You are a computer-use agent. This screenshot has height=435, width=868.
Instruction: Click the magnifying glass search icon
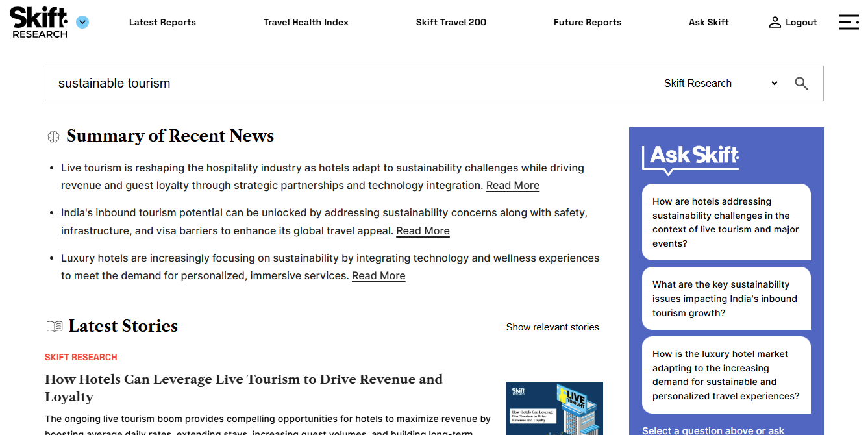click(x=802, y=83)
